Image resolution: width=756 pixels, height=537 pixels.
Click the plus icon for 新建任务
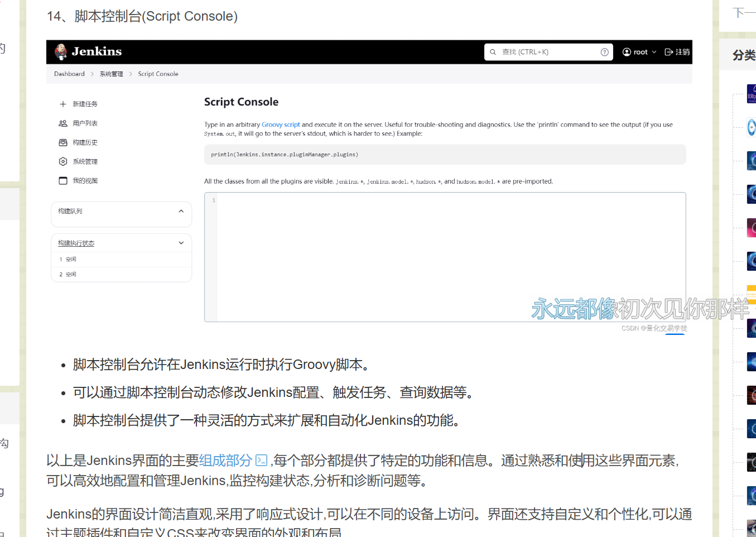(63, 104)
